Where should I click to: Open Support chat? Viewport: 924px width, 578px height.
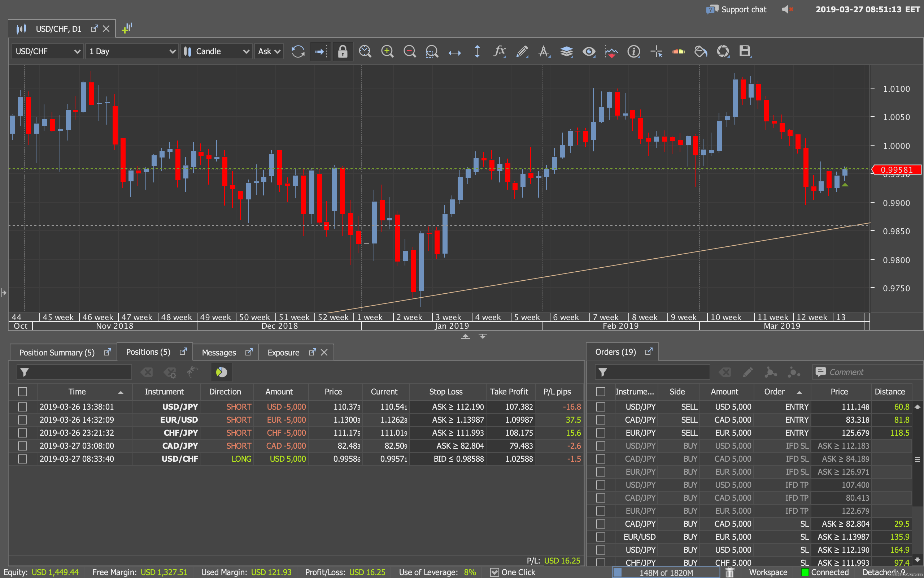pyautogui.click(x=736, y=9)
